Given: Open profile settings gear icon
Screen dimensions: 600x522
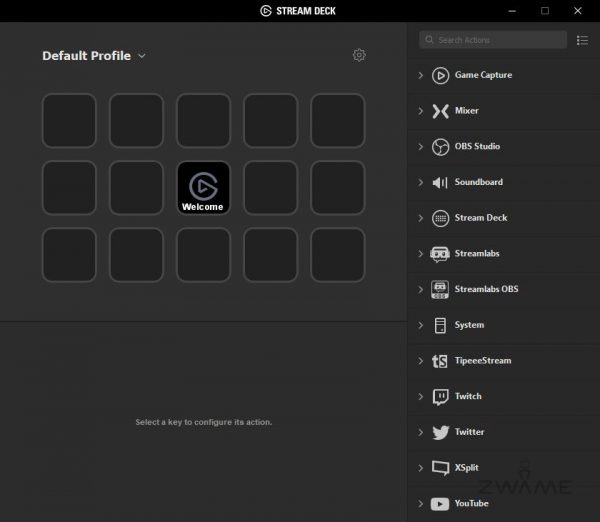Looking at the screenshot, I should [x=359, y=55].
